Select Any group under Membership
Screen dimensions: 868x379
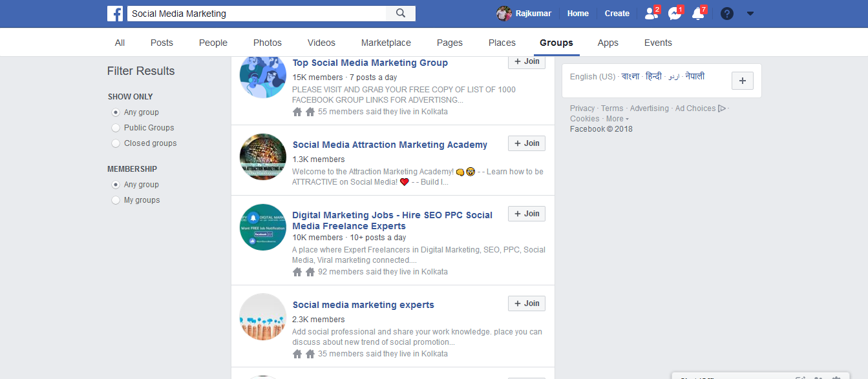point(116,185)
